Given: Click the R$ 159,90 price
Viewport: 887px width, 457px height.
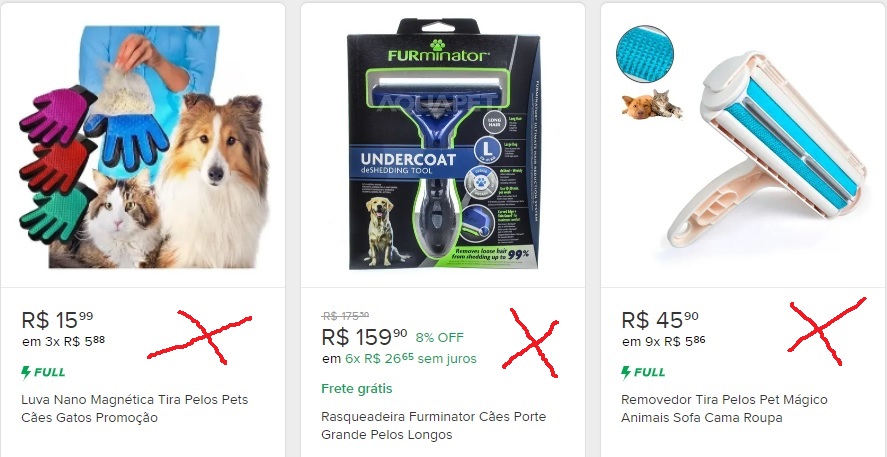Looking at the screenshot, I should tap(364, 337).
